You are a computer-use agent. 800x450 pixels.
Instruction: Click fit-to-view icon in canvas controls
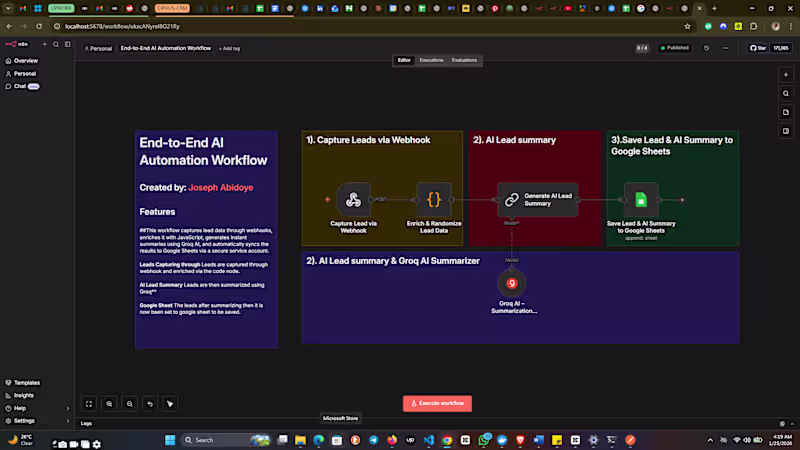click(x=89, y=404)
